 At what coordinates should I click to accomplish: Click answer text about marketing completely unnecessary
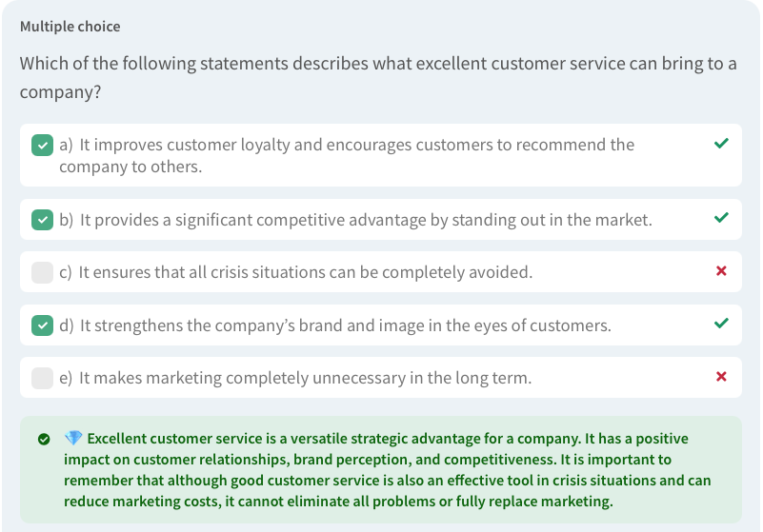coord(305,378)
